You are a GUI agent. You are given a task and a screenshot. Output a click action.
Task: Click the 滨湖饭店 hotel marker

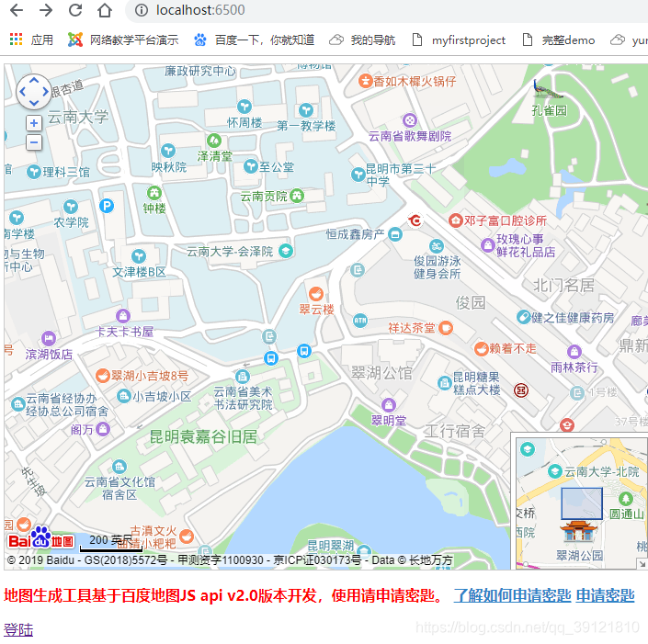49,339
